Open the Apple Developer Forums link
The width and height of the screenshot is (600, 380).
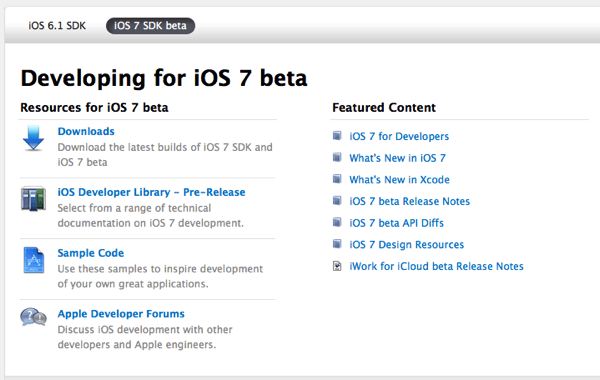point(121,314)
